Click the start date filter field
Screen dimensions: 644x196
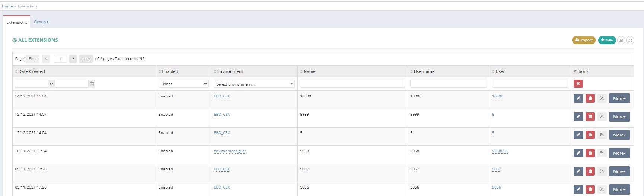(x=32, y=84)
